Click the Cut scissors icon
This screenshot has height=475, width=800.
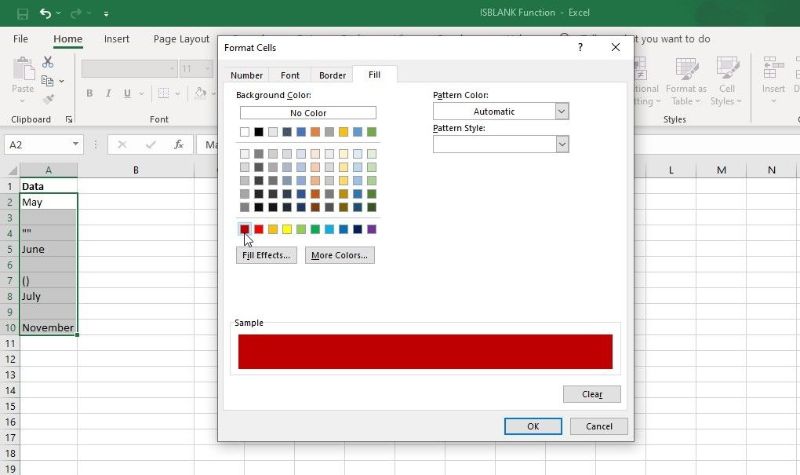click(47, 63)
